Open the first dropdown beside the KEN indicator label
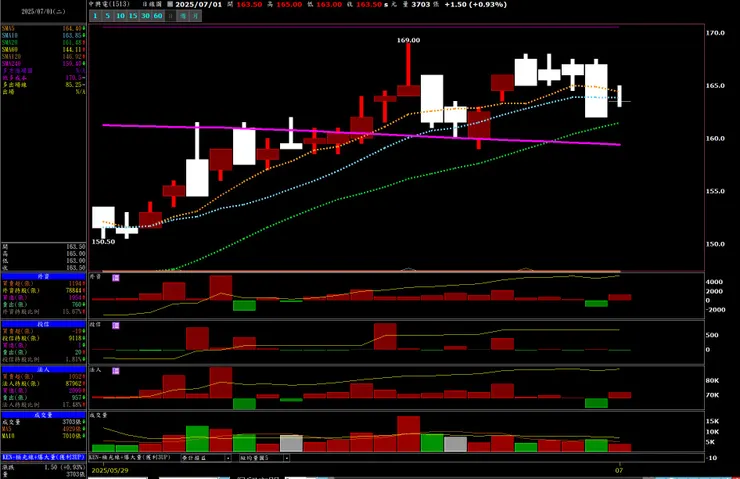740x479 pixels. click(x=206, y=458)
